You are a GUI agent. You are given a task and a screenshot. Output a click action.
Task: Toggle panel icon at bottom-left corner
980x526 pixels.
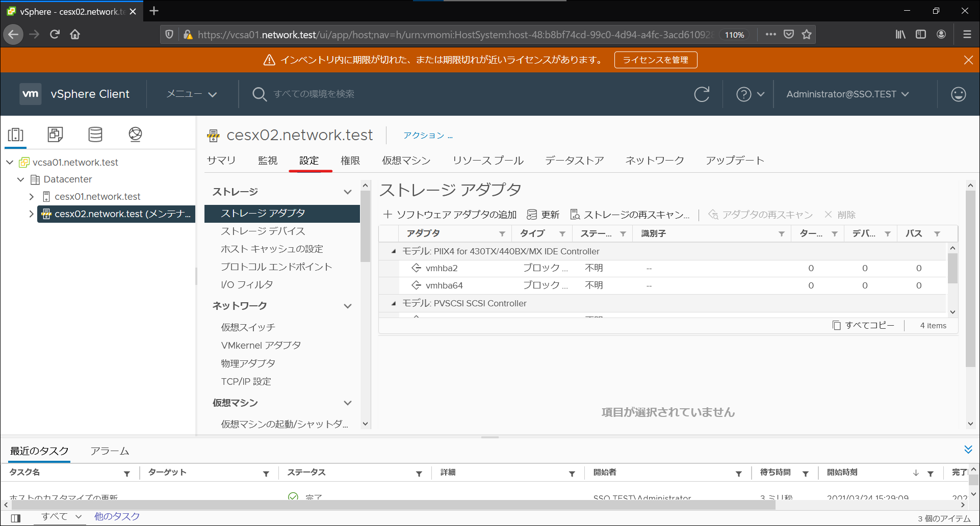tap(16, 518)
